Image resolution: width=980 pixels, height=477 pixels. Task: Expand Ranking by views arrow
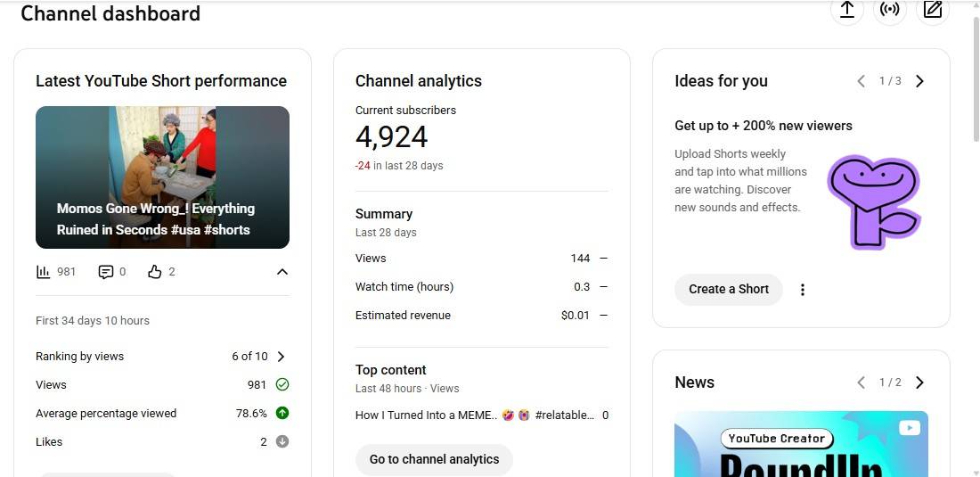click(x=281, y=357)
